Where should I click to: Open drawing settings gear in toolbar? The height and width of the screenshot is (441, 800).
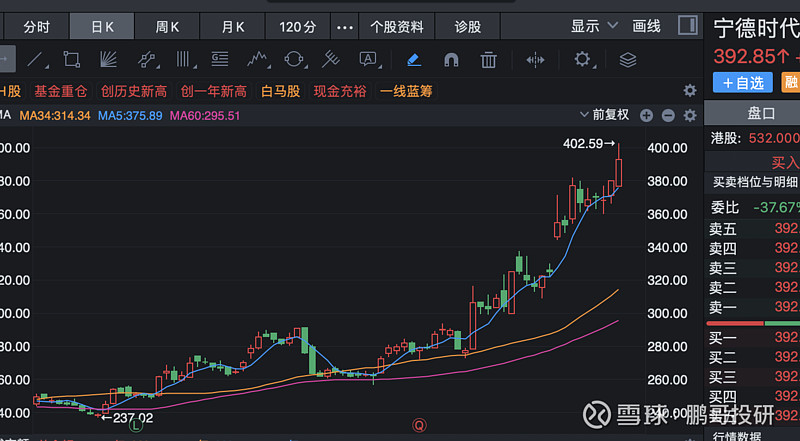(583, 60)
